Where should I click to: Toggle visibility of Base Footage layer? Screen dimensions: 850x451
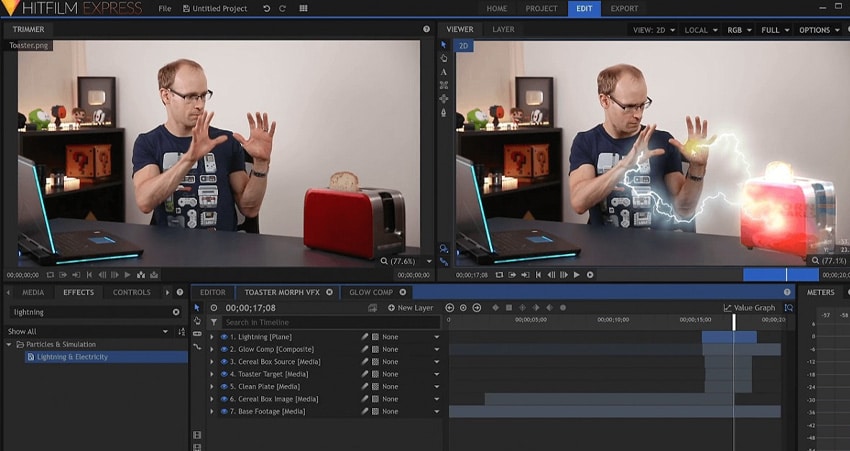pyautogui.click(x=223, y=411)
